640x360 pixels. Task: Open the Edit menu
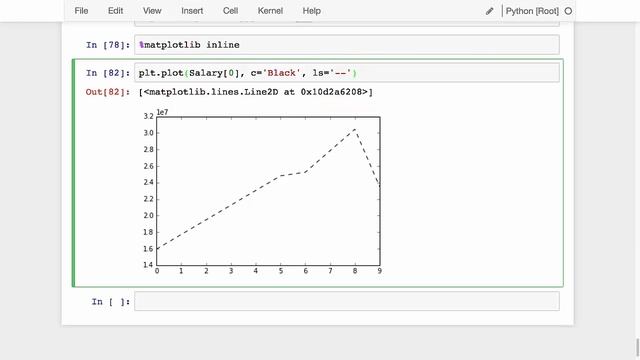pos(115,11)
